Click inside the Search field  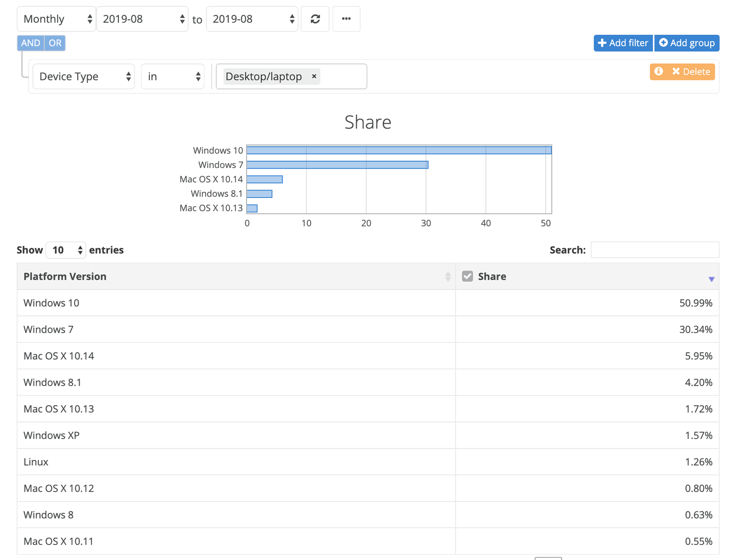654,250
